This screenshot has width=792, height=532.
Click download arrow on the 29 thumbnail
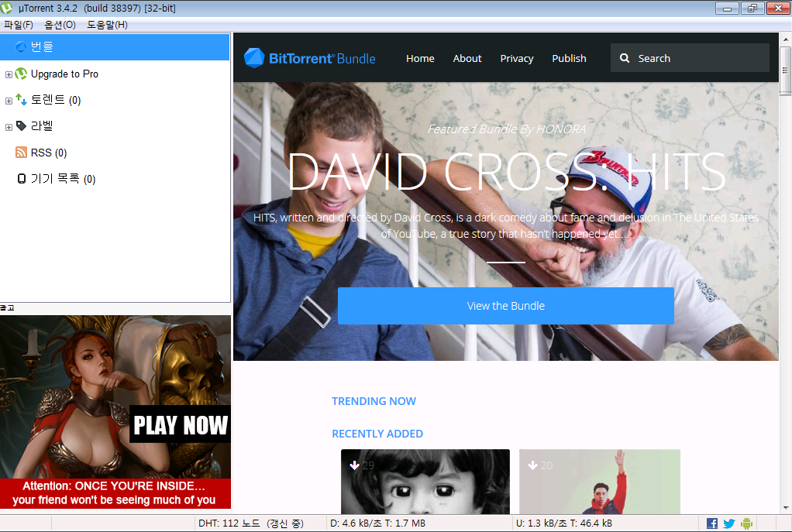(x=355, y=465)
